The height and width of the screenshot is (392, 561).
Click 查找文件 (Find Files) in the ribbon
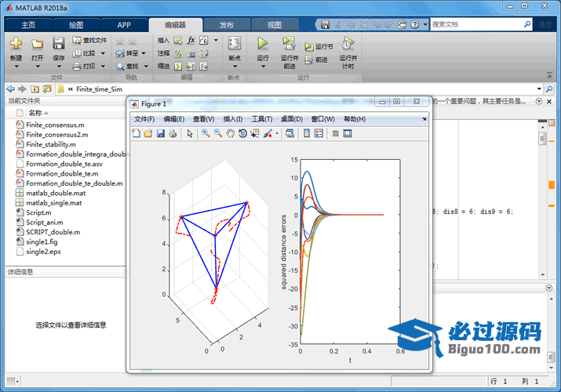tap(89, 40)
